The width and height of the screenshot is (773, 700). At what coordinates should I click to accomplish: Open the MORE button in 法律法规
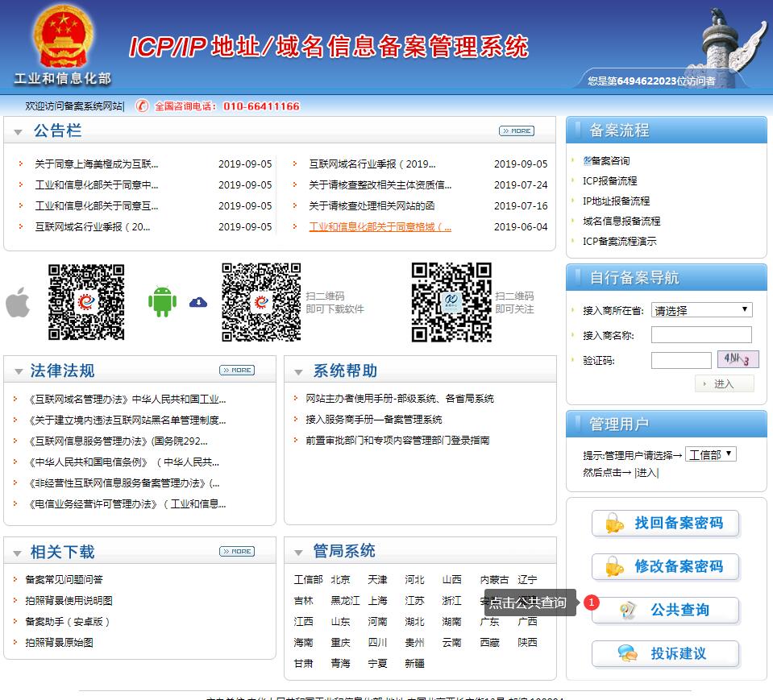click(237, 371)
